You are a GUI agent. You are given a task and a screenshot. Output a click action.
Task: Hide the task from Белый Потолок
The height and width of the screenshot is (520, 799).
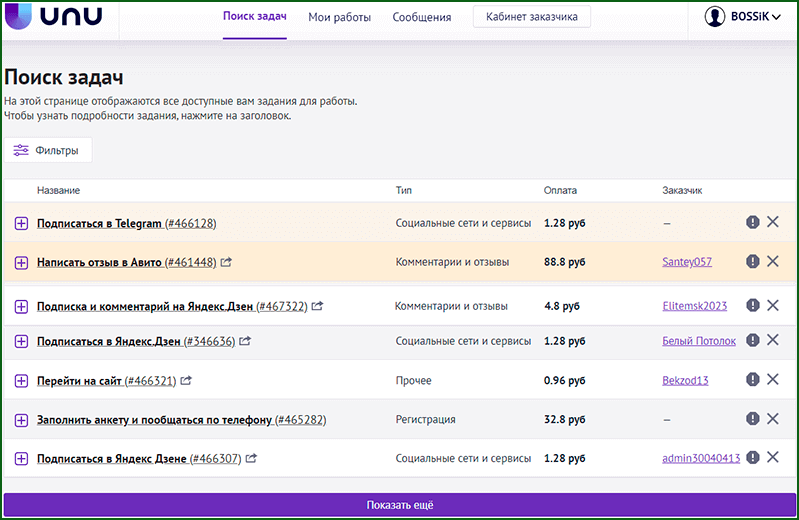point(773,340)
